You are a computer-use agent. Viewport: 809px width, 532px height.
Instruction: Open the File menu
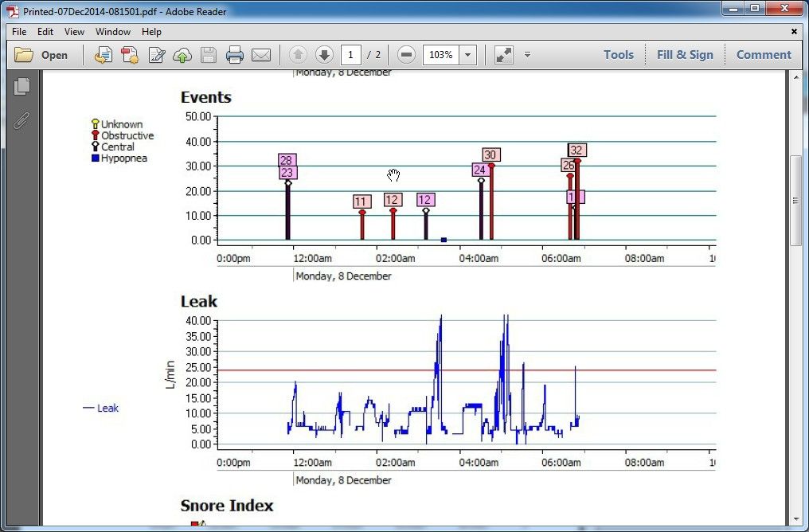coord(19,32)
